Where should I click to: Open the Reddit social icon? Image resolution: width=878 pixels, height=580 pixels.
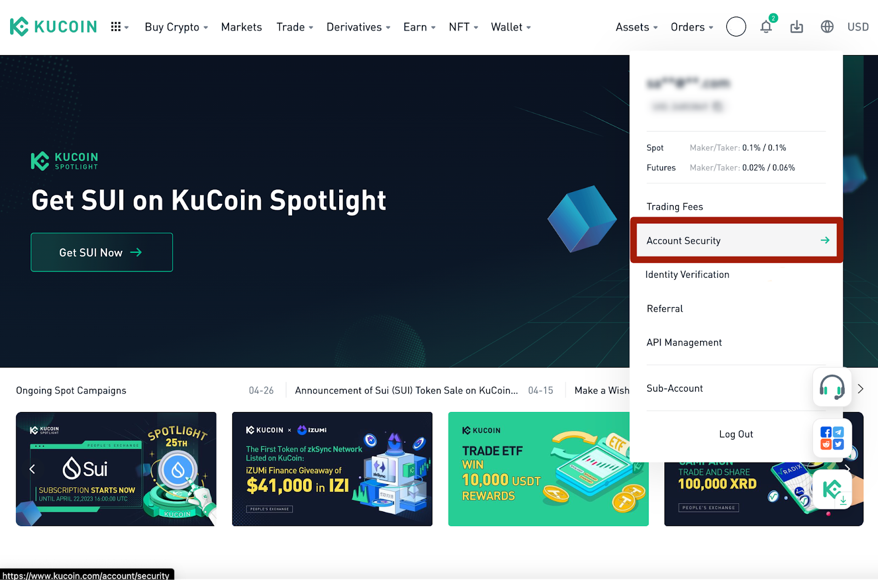(x=825, y=445)
